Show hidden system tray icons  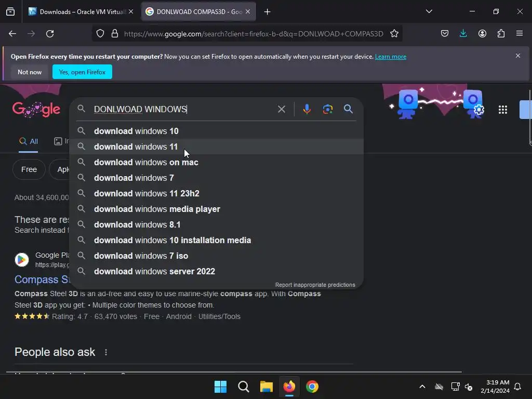(x=422, y=387)
